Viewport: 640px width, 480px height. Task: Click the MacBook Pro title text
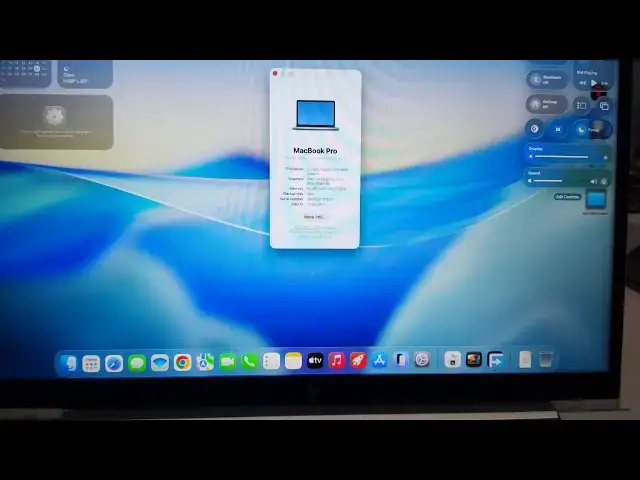tap(315, 151)
